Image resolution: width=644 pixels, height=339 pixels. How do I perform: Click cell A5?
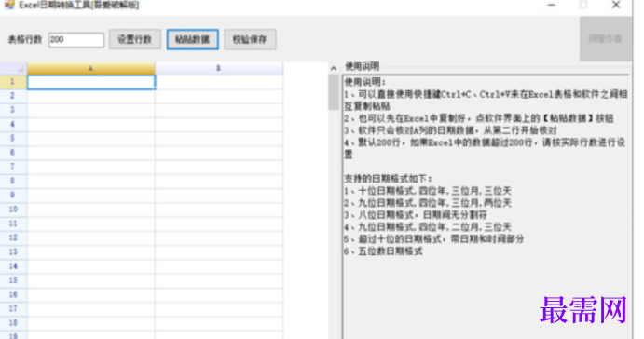point(91,139)
